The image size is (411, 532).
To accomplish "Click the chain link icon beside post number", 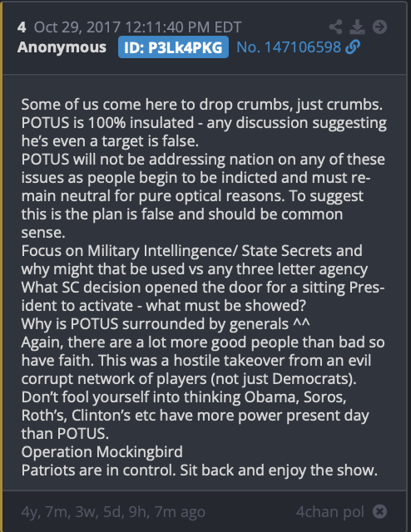I will pyautogui.click(x=353, y=47).
